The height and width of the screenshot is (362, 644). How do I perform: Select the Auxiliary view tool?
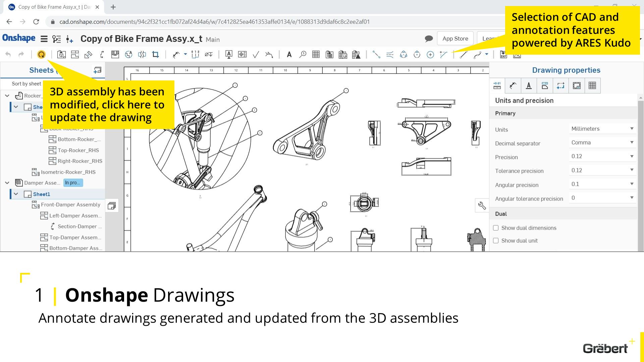click(x=88, y=54)
